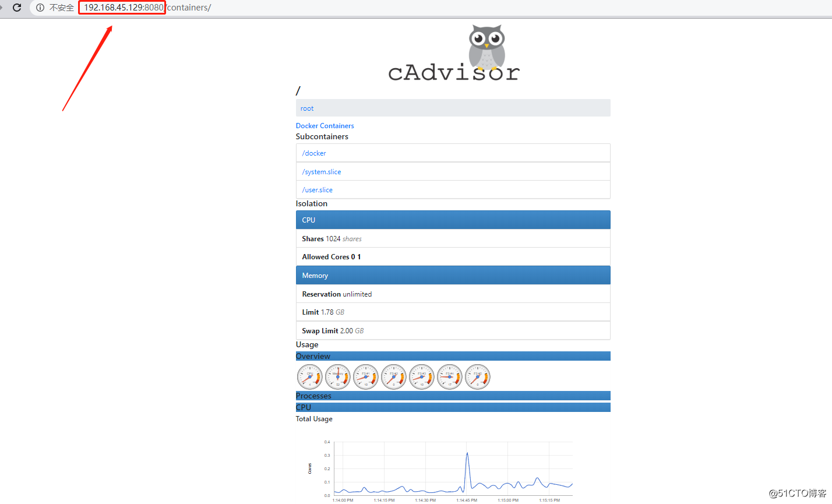Image resolution: width=832 pixels, height=504 pixels.
Task: Click the 'Usage' heading
Action: (x=307, y=344)
